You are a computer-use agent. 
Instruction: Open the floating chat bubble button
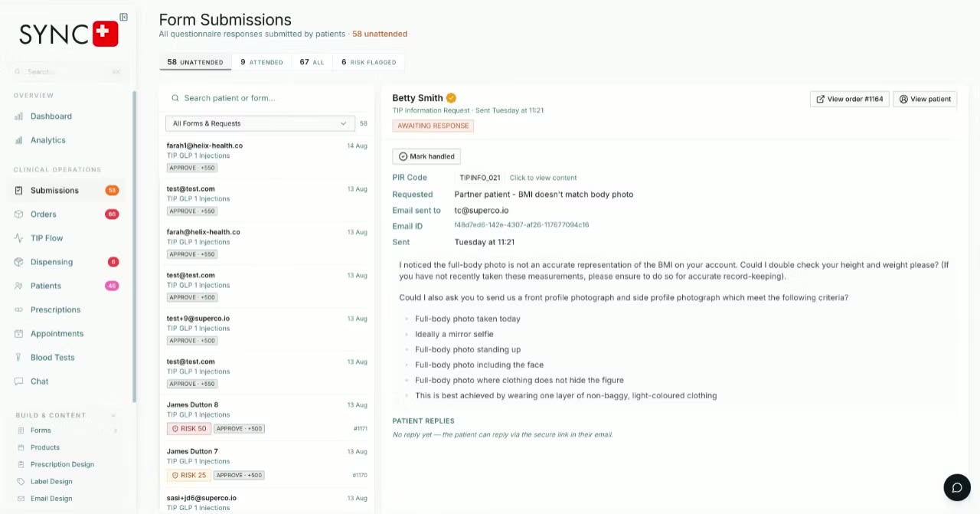point(957,488)
